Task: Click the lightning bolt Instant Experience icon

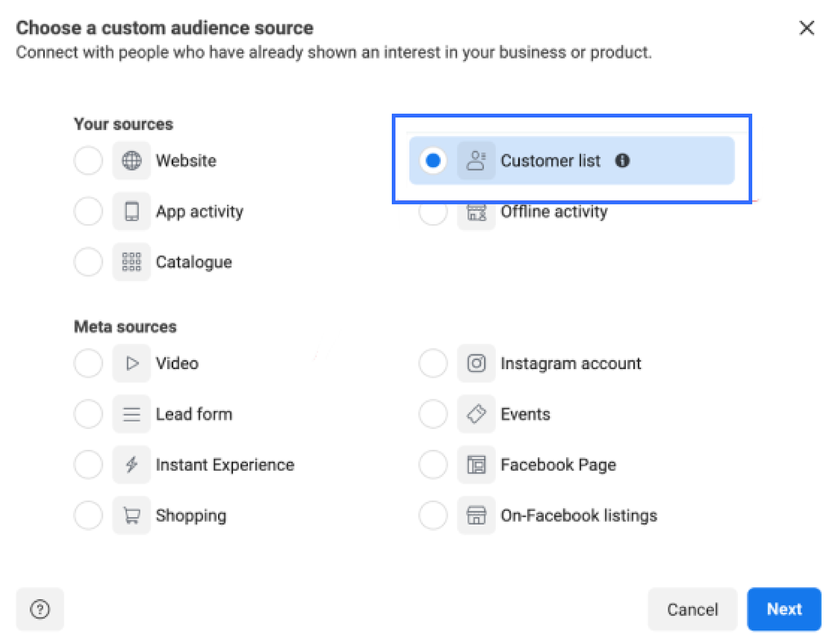Action: pos(132,464)
